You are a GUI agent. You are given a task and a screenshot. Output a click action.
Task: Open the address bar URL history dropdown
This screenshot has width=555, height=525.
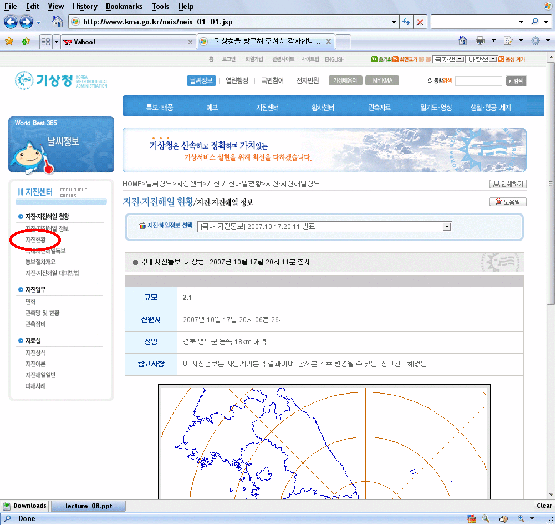[394, 22]
